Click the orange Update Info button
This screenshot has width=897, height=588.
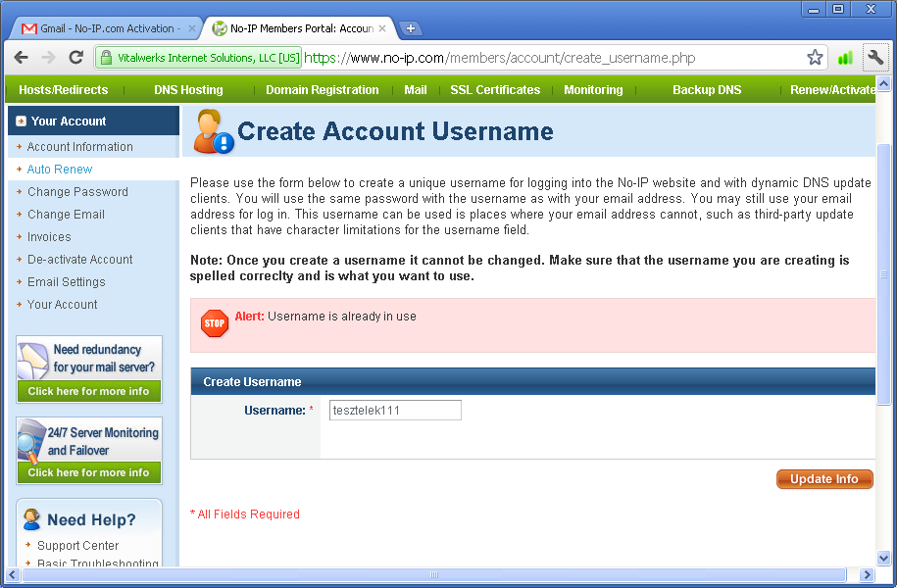[824, 479]
